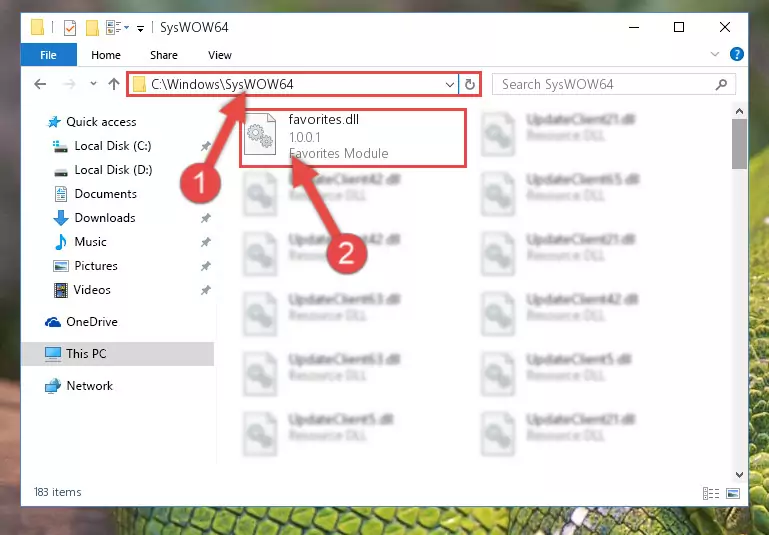Viewport: 769px width, 535px height.
Task: Click the pin icon beside Local Disk (C:)
Action: (205, 146)
